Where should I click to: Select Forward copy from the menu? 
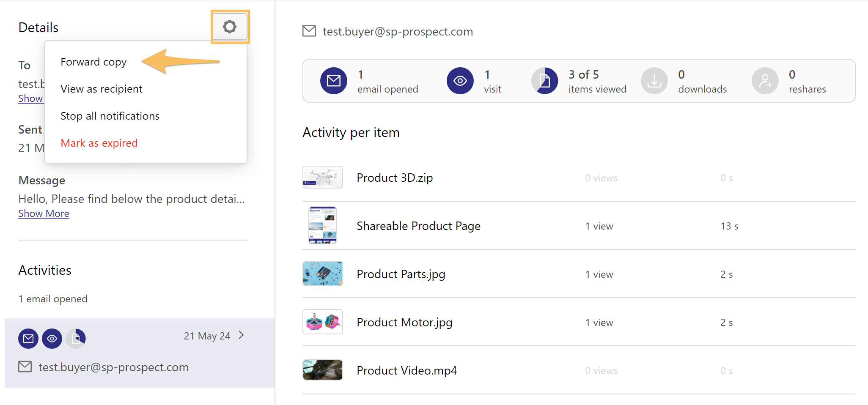pos(93,62)
